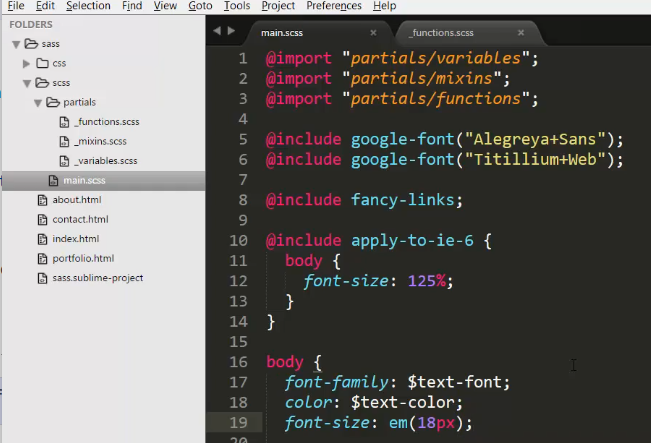This screenshot has height=443, width=651.
Task: Collapse the partials folder arrow
Action: coord(39,102)
